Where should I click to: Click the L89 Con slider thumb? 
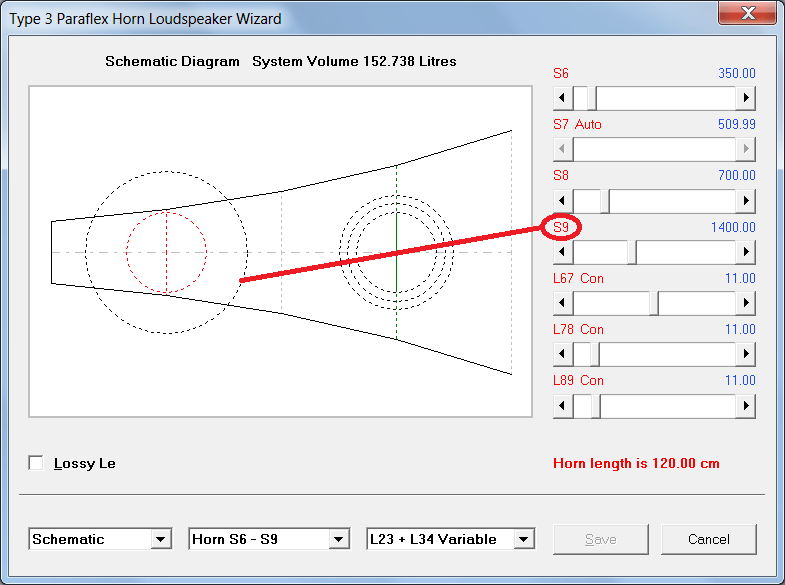pos(596,406)
